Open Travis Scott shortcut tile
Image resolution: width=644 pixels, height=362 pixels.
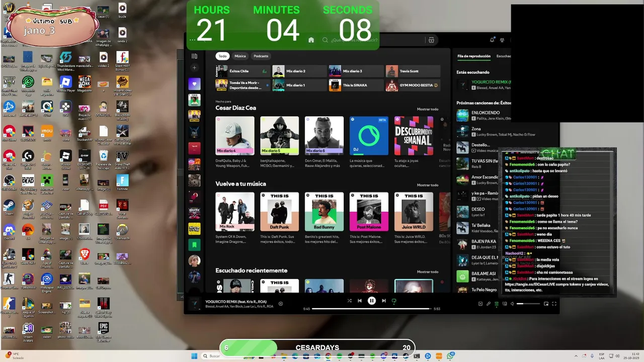[413, 71]
